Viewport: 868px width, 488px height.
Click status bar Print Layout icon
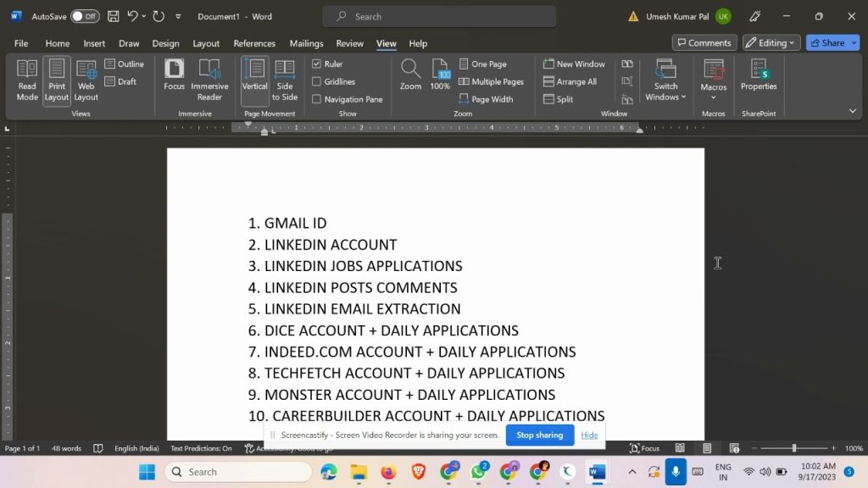click(x=707, y=448)
